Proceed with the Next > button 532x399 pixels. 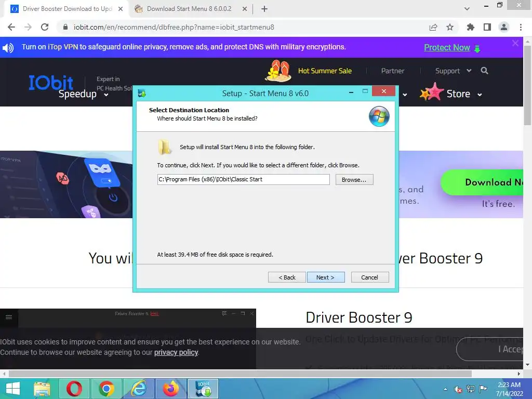[x=326, y=277]
